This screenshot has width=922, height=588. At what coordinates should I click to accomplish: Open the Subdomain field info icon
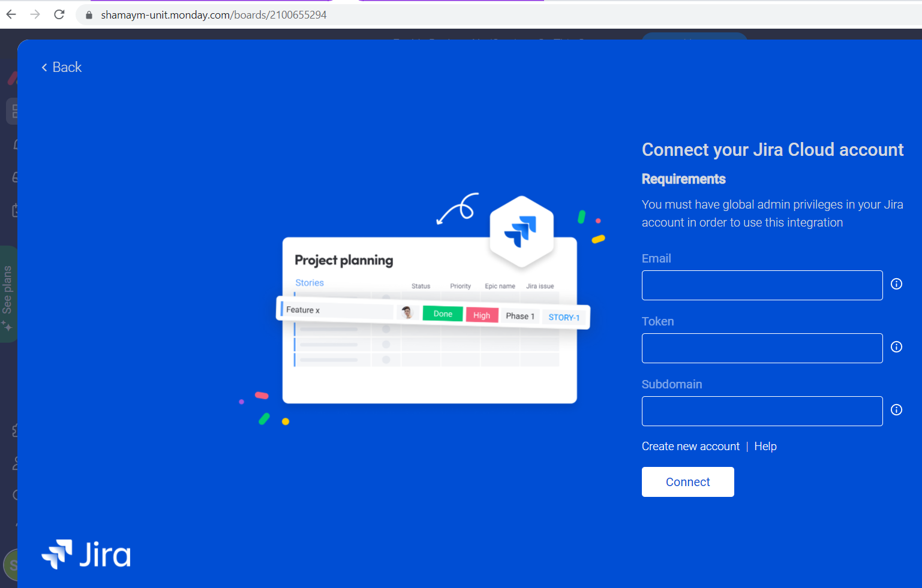click(x=896, y=410)
